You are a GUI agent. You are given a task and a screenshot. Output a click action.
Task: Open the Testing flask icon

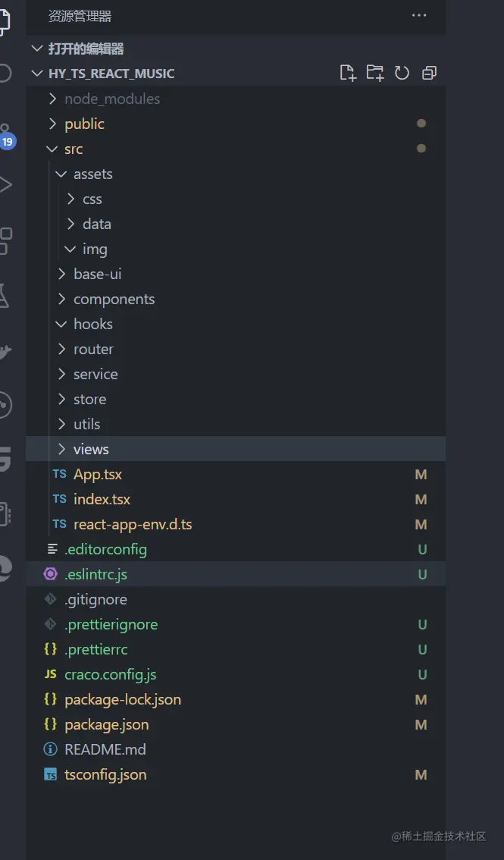(x=4, y=297)
